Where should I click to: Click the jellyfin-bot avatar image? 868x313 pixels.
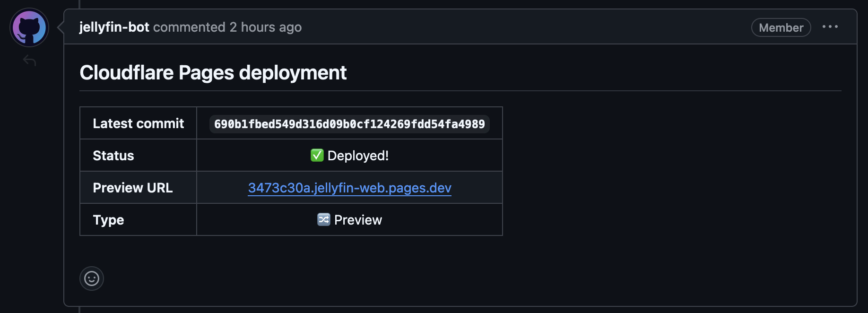point(29,27)
